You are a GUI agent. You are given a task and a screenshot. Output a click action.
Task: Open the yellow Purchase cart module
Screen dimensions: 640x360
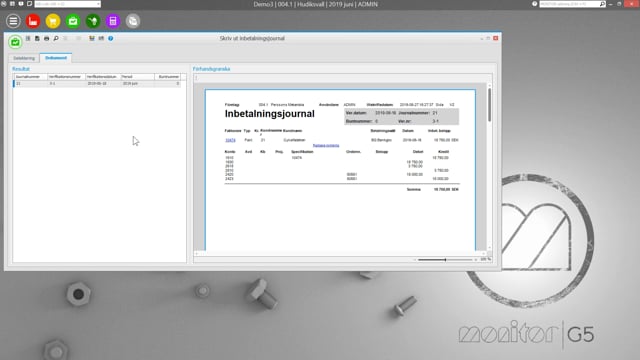coord(53,21)
